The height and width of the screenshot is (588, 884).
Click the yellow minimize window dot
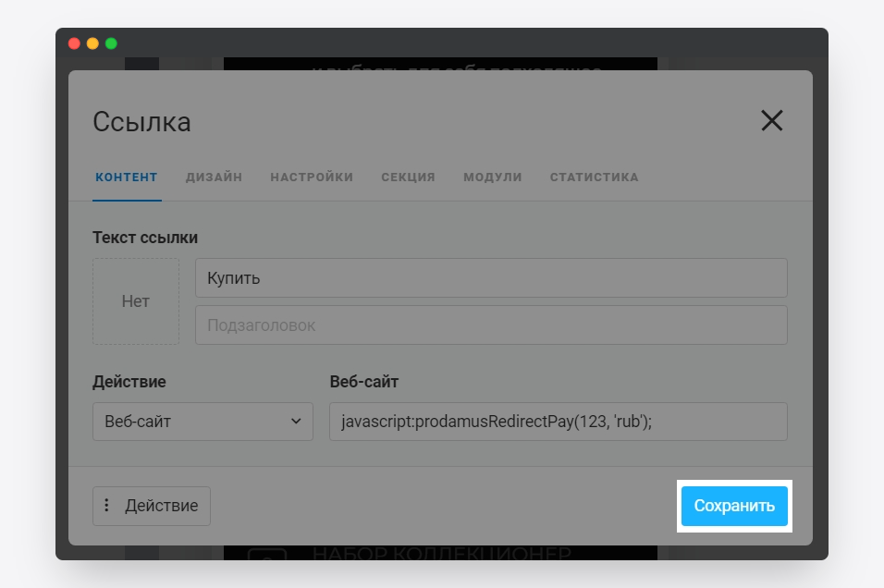92,43
